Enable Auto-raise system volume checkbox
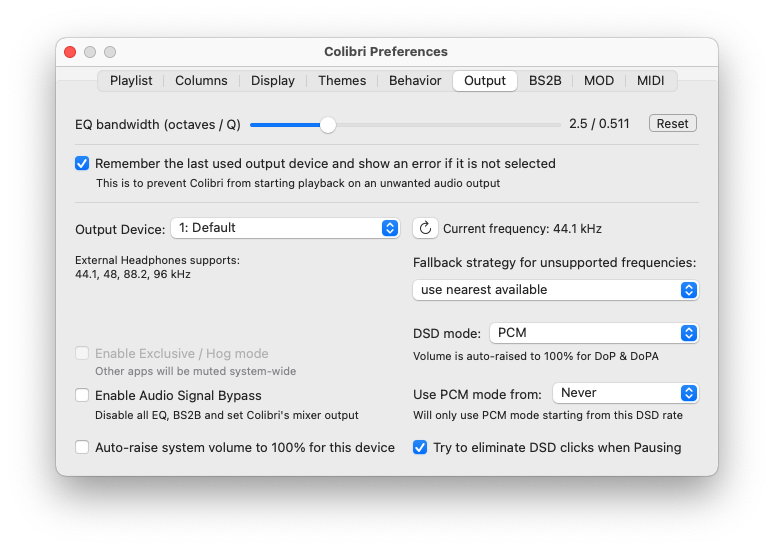774x550 pixels. [x=82, y=447]
